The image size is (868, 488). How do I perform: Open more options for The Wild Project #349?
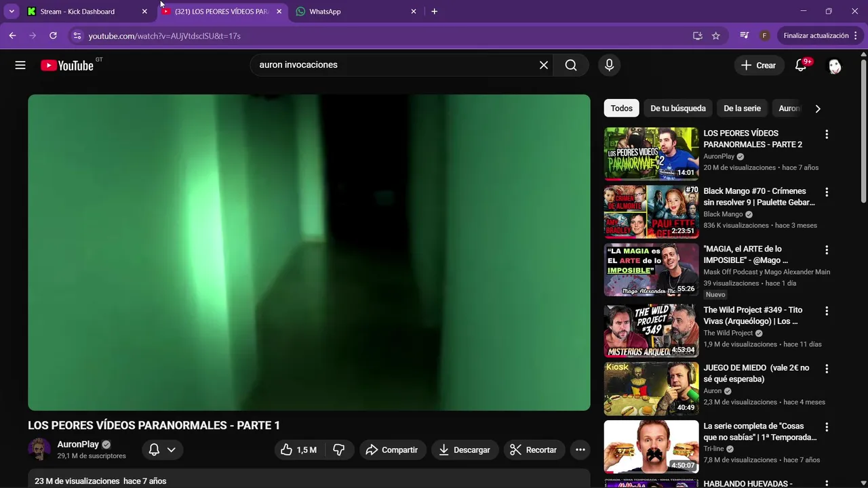tap(827, 311)
